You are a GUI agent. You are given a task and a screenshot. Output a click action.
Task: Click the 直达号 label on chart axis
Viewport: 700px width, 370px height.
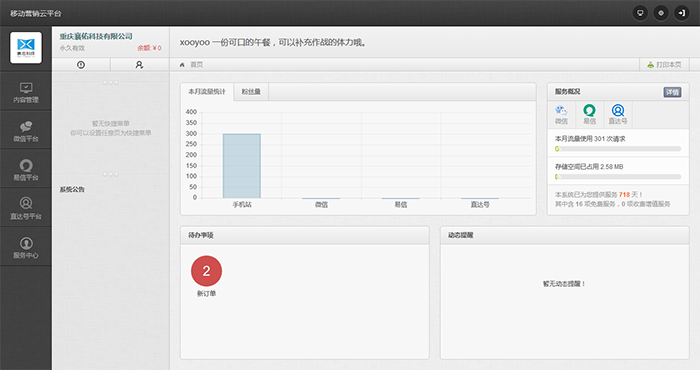click(480, 204)
